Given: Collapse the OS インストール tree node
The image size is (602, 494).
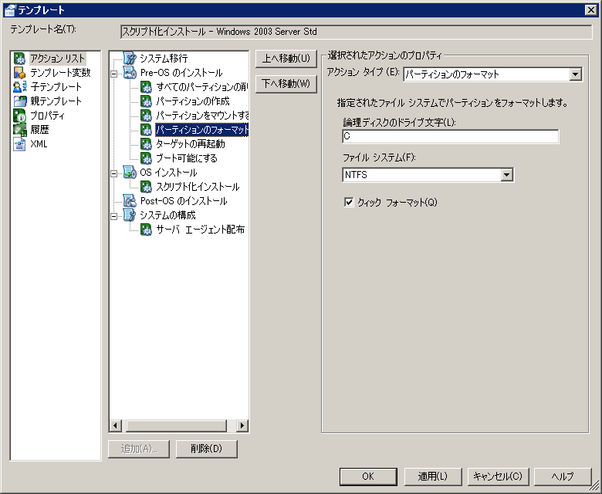Looking at the screenshot, I should pos(114,173).
